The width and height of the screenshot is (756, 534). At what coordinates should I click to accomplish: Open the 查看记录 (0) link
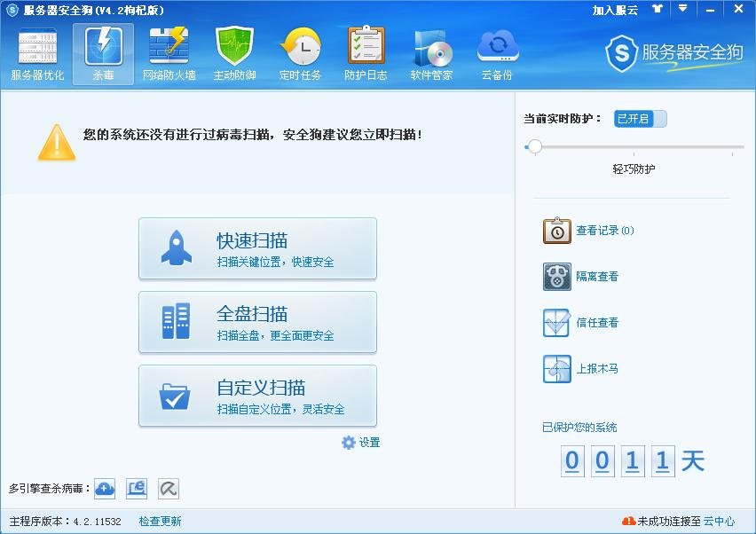(x=605, y=231)
